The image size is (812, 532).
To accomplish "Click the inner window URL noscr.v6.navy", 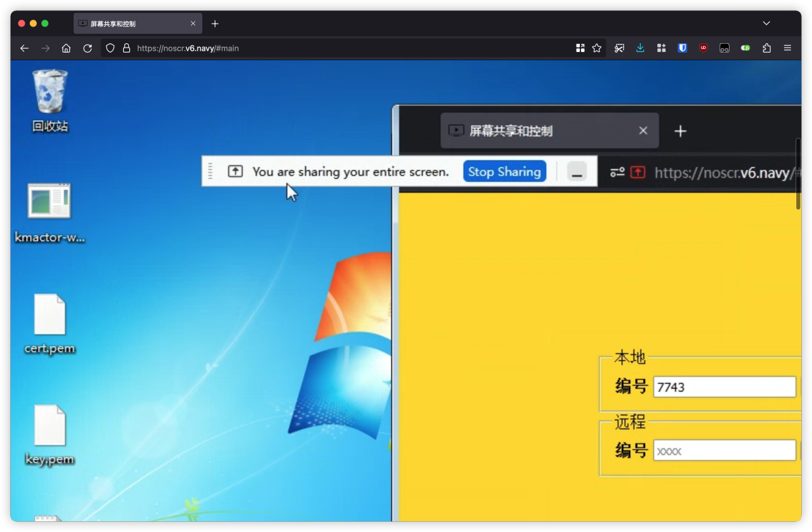I will click(x=728, y=173).
